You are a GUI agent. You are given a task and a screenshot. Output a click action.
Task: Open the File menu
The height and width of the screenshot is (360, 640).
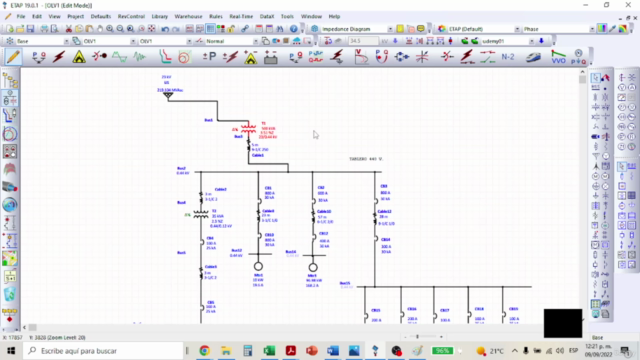[x=21, y=16]
